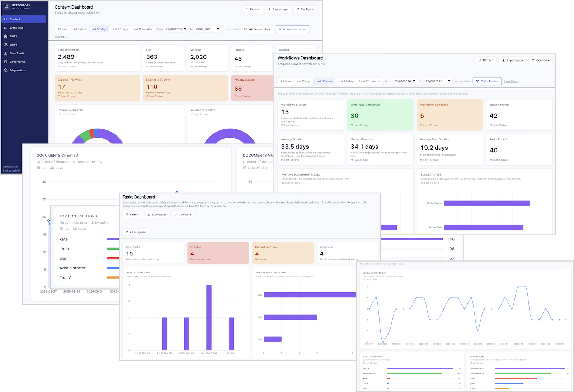574x392 pixels.
Task: Click the Assess Claim bar in Slowest Steps
Action: coord(484,228)
